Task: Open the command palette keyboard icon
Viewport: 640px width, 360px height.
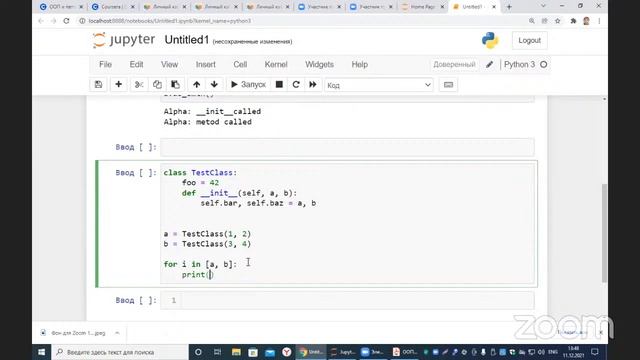Action: click(x=448, y=84)
